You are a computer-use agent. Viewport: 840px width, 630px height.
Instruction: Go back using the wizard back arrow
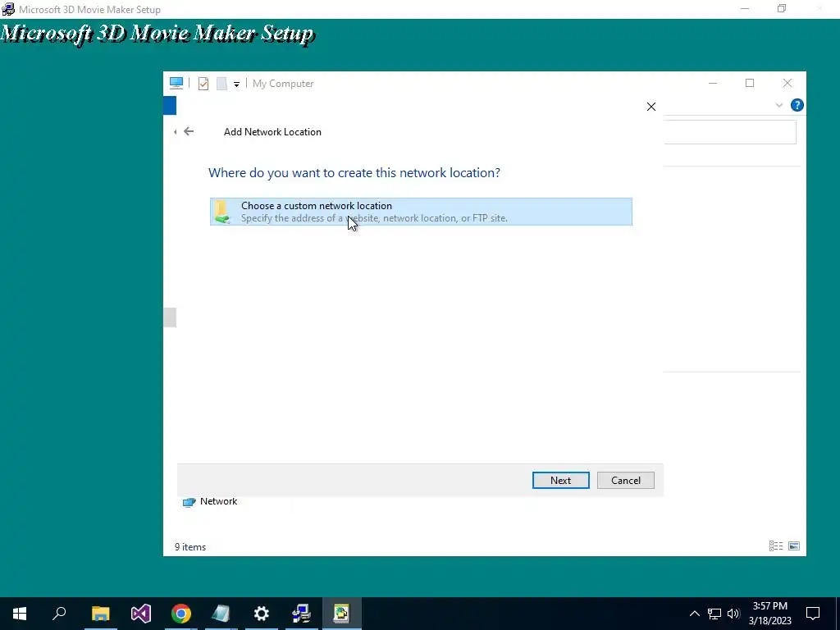pos(189,131)
